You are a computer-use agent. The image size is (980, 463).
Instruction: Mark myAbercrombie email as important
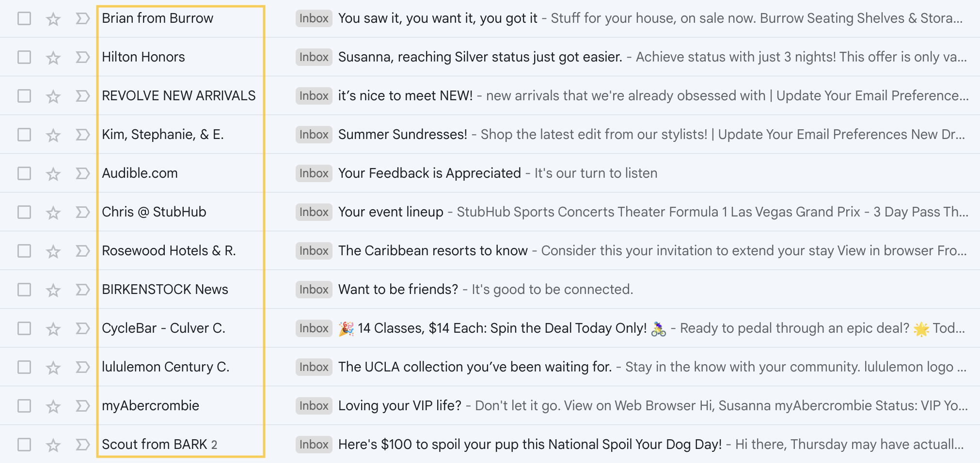pos(83,406)
